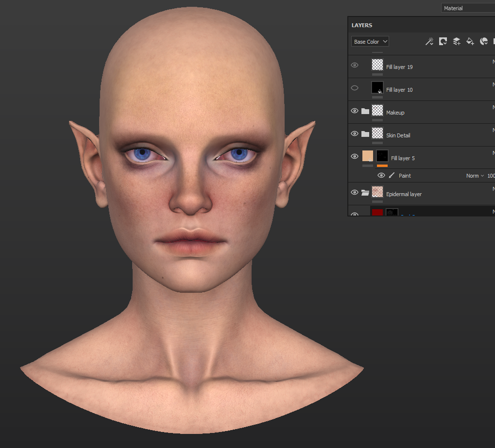Click the LAYERS panel title
The image size is (495, 448).
click(362, 25)
